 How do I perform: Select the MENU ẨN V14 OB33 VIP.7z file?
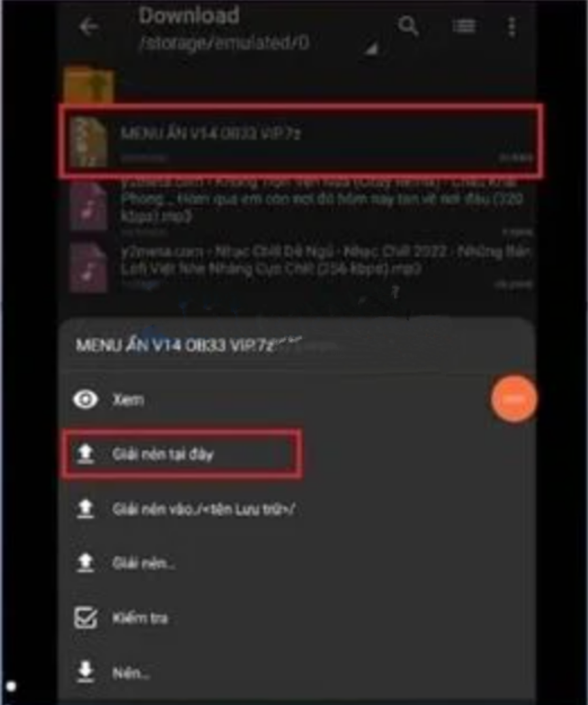pyautogui.click(x=301, y=141)
